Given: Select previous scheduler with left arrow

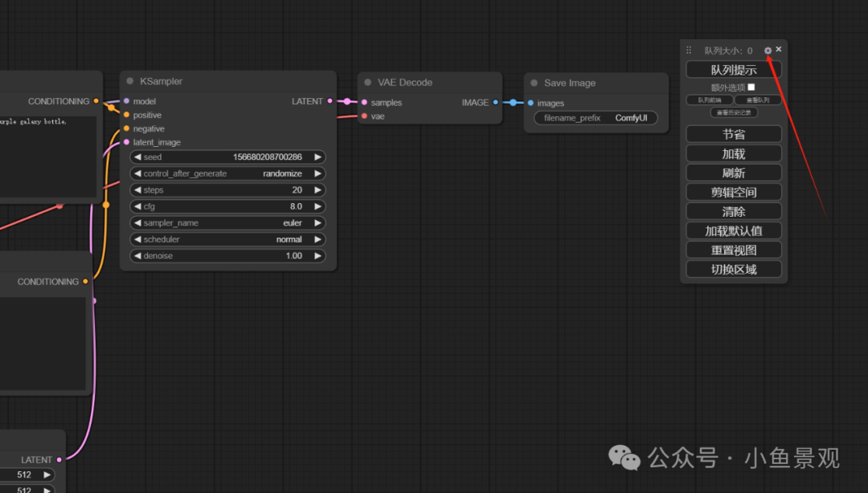Looking at the screenshot, I should point(137,239).
